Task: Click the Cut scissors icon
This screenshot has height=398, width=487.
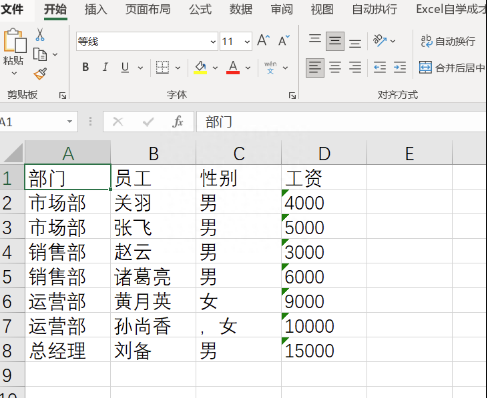Action: [x=40, y=35]
